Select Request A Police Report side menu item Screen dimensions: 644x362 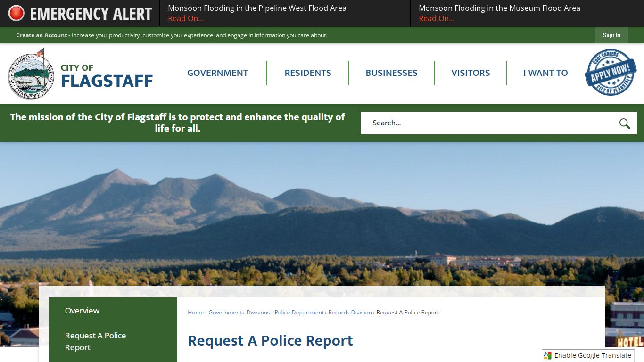113,341
